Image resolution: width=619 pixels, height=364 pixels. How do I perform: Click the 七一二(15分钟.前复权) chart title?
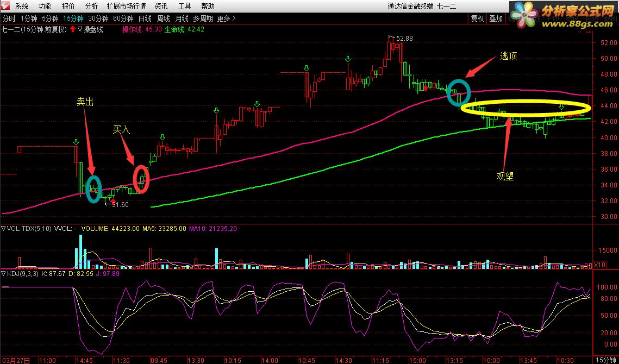click(34, 29)
